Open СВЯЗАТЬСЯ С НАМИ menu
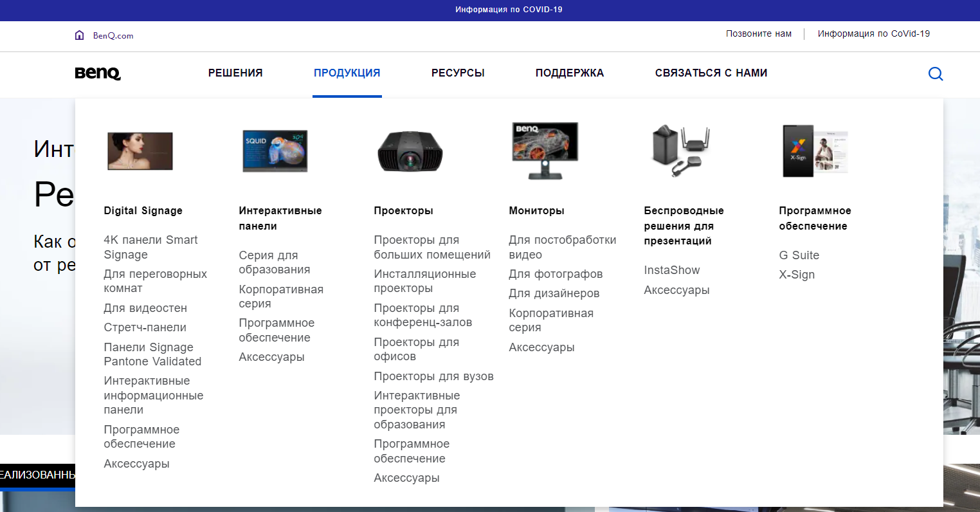This screenshot has height=512, width=980. coord(711,73)
